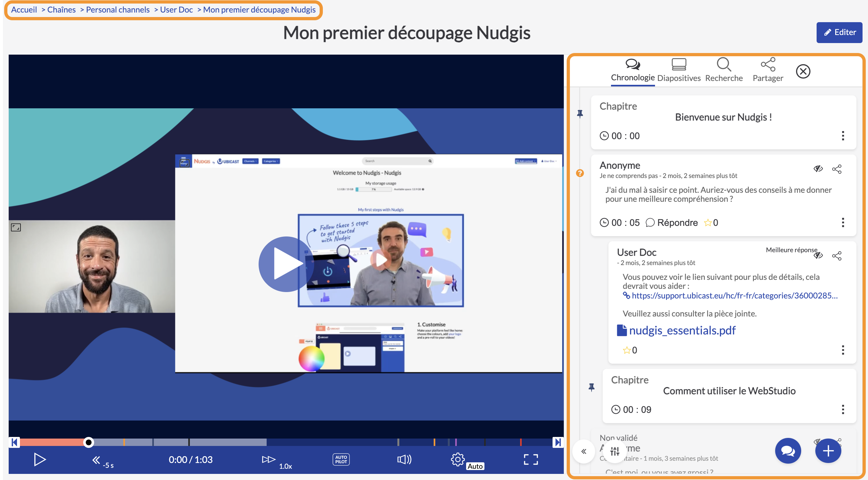
Task: Click the Editer button
Action: (x=839, y=32)
